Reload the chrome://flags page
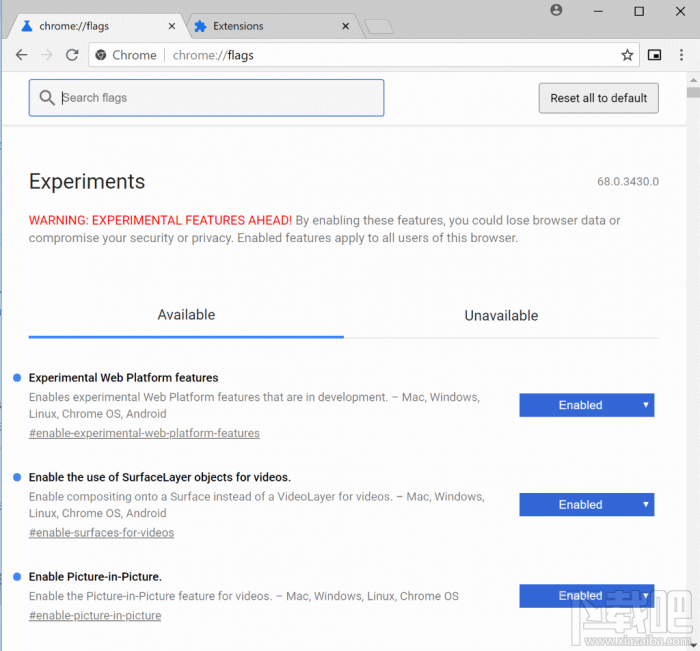 pyautogui.click(x=72, y=55)
